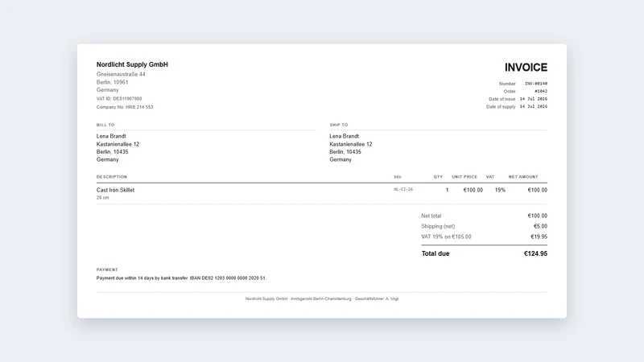Click the SKU value 'NL-CI-26'

pos(403,190)
